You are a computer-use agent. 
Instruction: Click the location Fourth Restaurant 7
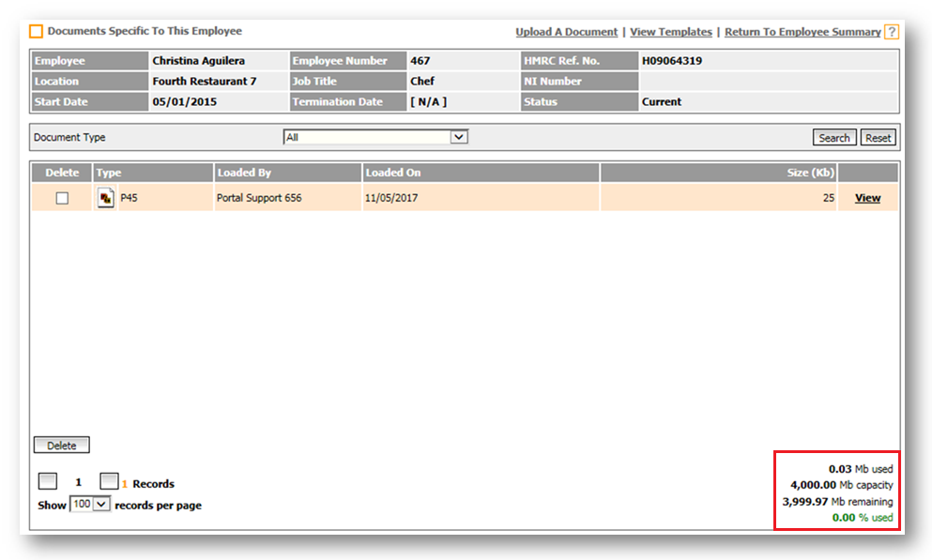coord(205,82)
